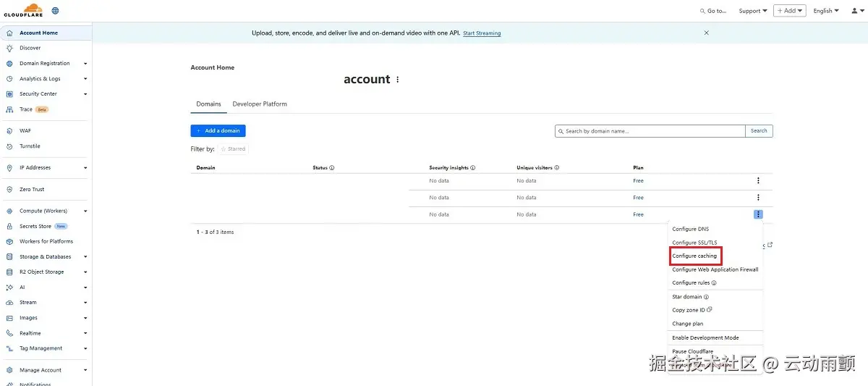The width and height of the screenshot is (868, 386).
Task: Click the Add a domain button
Action: (x=218, y=131)
